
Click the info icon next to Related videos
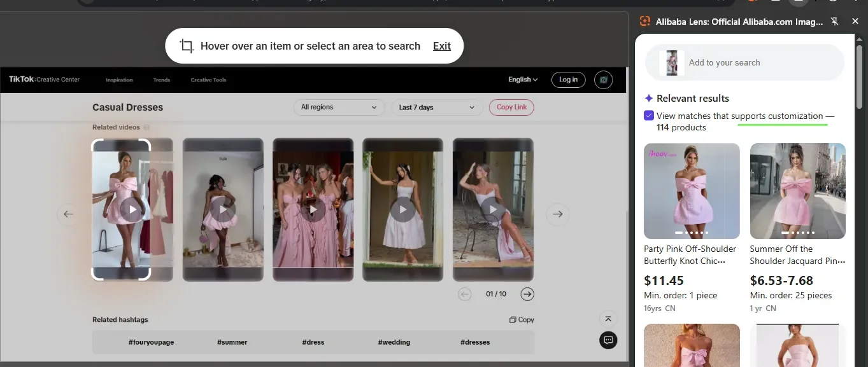pos(146,127)
